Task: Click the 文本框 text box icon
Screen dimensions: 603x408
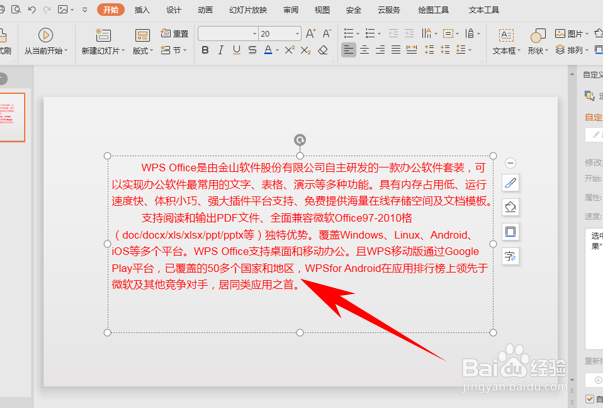Action: point(506,35)
